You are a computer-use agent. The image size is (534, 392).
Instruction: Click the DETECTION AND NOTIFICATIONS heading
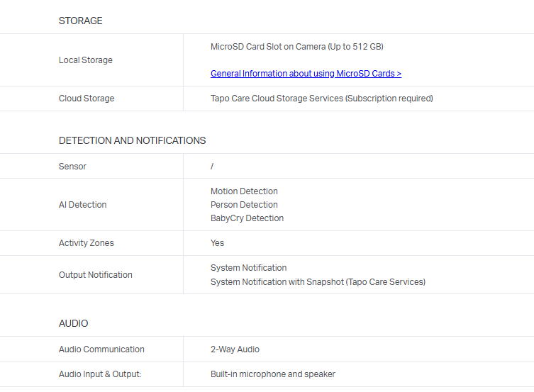pos(132,140)
